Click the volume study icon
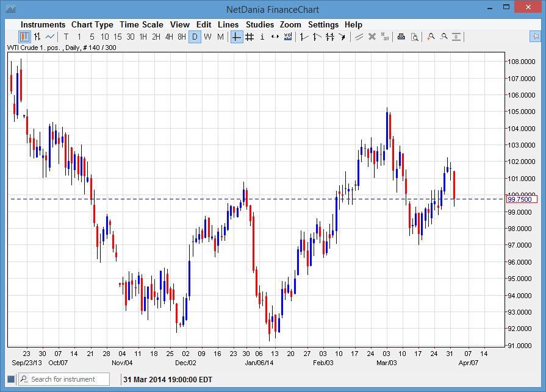This screenshot has height=392, width=546. coord(288,37)
